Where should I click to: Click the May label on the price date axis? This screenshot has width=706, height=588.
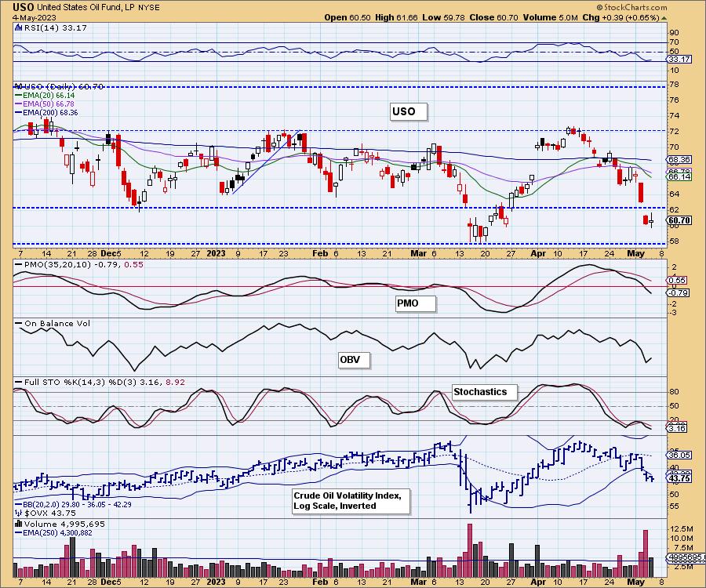(x=635, y=253)
